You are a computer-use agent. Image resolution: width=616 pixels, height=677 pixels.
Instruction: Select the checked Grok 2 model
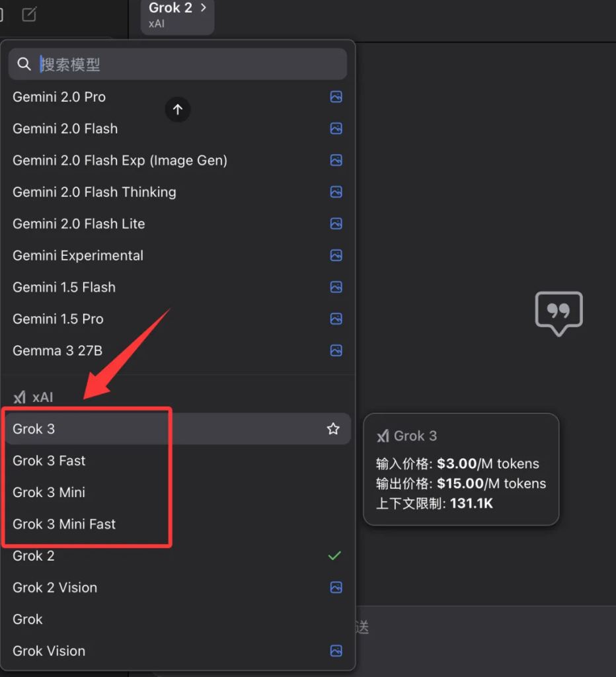(x=177, y=555)
